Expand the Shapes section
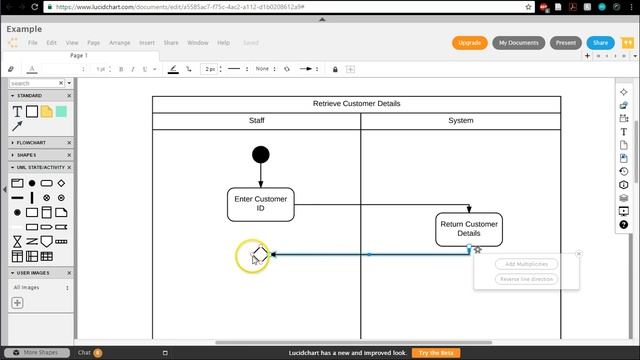640x360 pixels. (13, 155)
